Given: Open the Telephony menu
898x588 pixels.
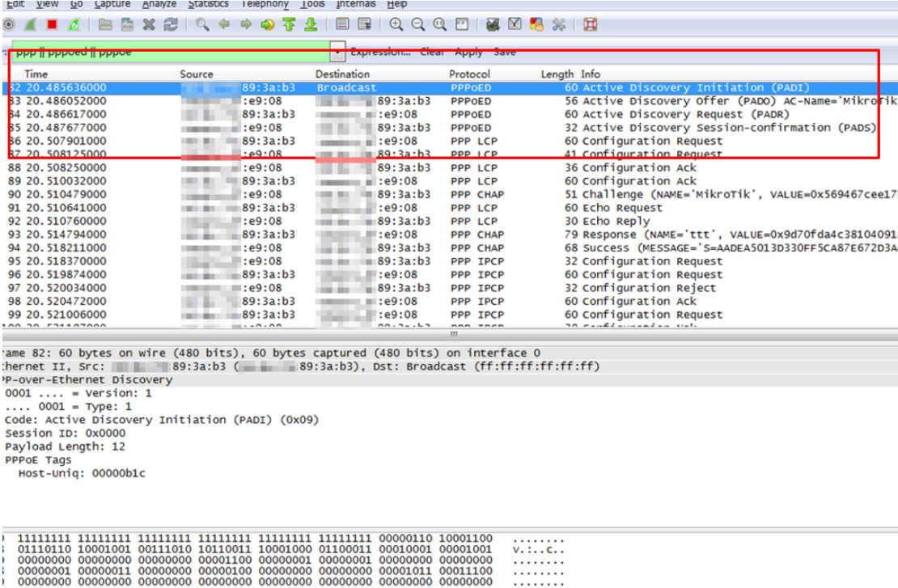Looking at the screenshot, I should coord(265,4).
